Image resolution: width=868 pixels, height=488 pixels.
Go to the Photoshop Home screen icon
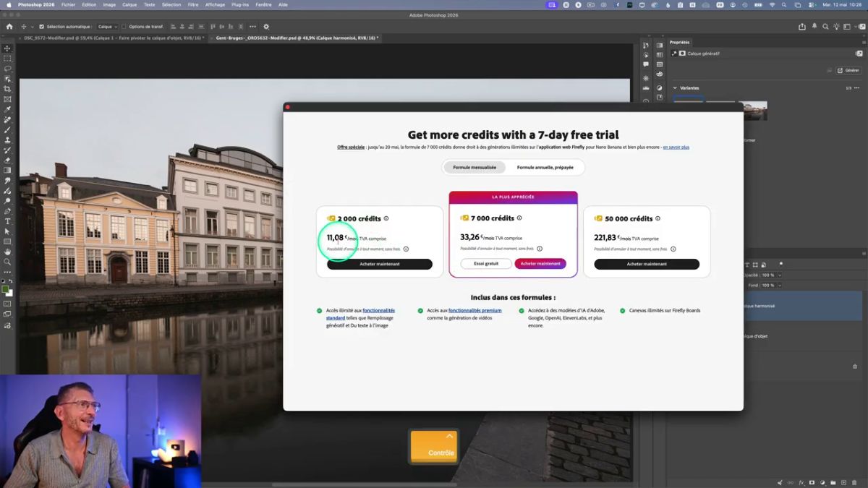(x=9, y=27)
